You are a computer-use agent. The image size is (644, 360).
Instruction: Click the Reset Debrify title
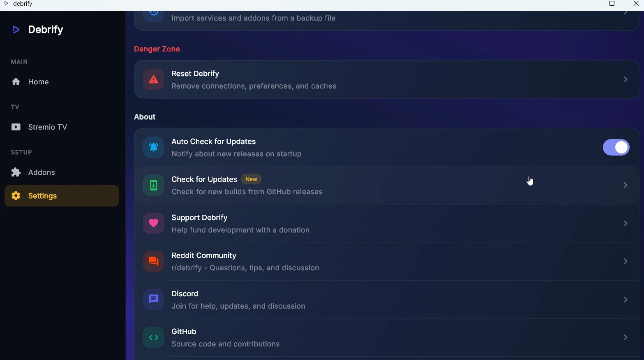(195, 74)
